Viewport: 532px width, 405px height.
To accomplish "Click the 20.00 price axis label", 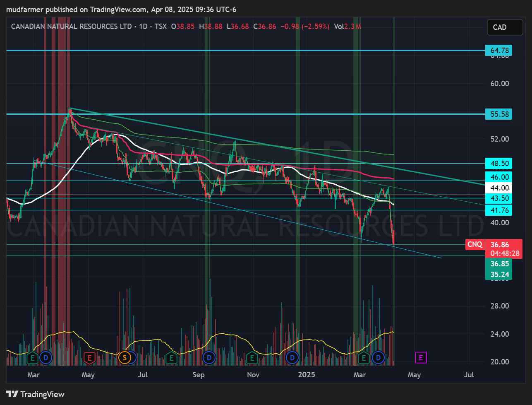I will click(499, 362).
